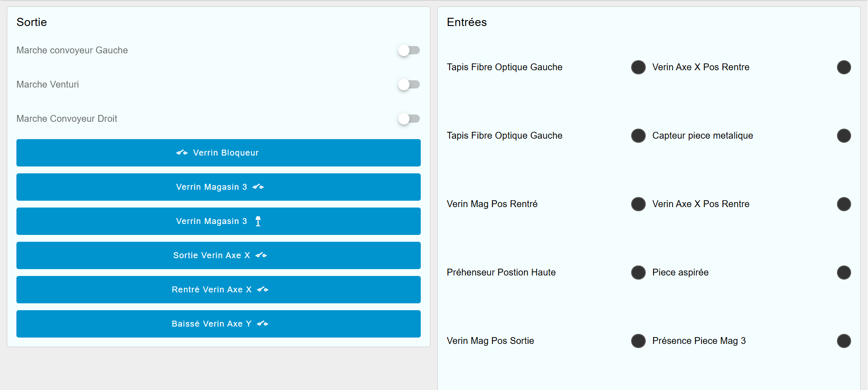Select the Verin Mag Pos Rentré status dot
The height and width of the screenshot is (390, 868).
(638, 204)
